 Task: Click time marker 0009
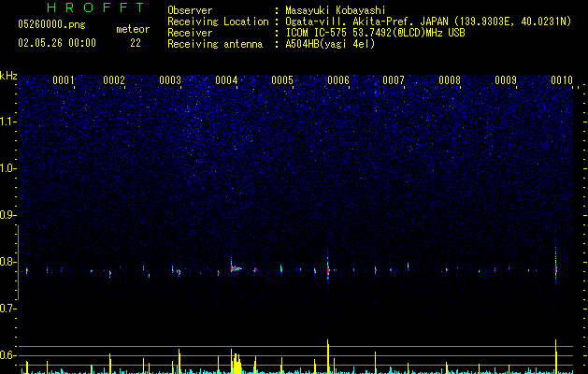[x=506, y=79]
